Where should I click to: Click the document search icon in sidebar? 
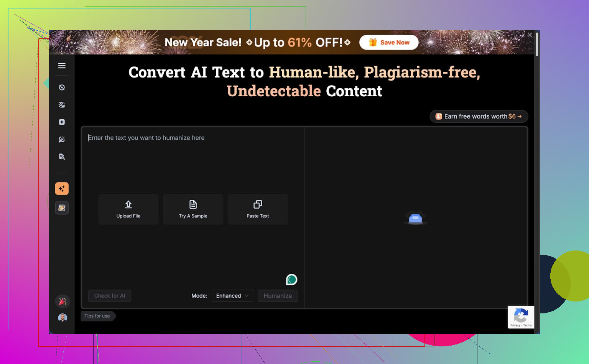(62, 156)
